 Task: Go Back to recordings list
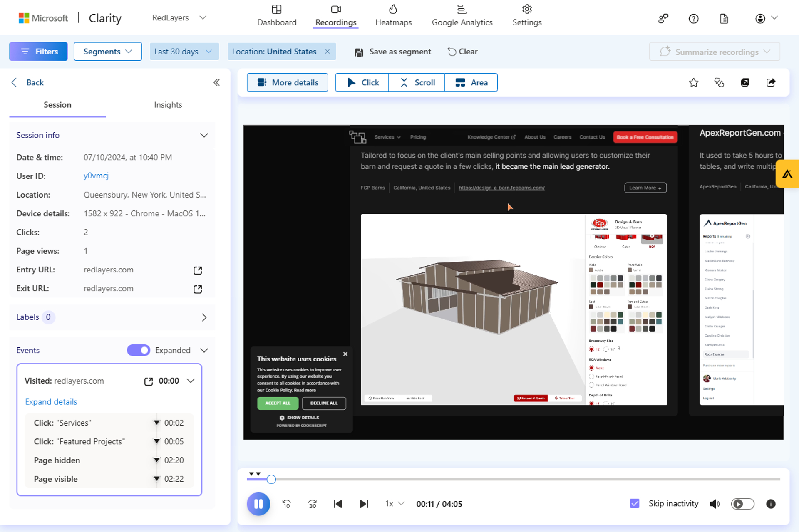(27, 82)
